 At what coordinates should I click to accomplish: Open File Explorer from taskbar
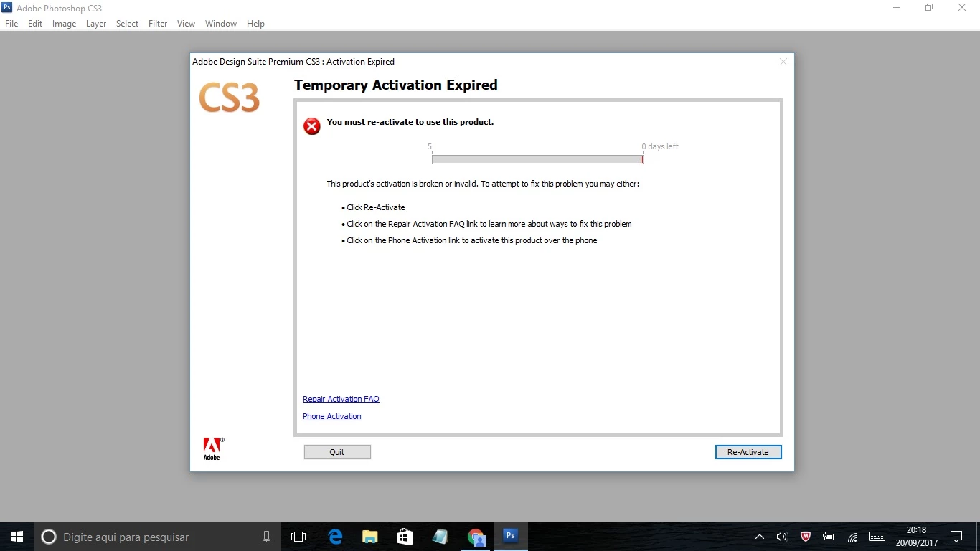point(370,537)
